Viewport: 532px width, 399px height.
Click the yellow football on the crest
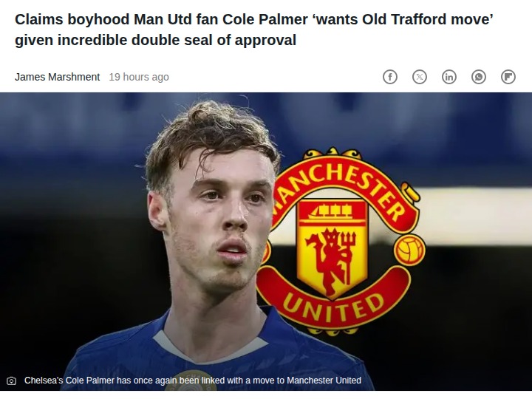click(x=410, y=250)
